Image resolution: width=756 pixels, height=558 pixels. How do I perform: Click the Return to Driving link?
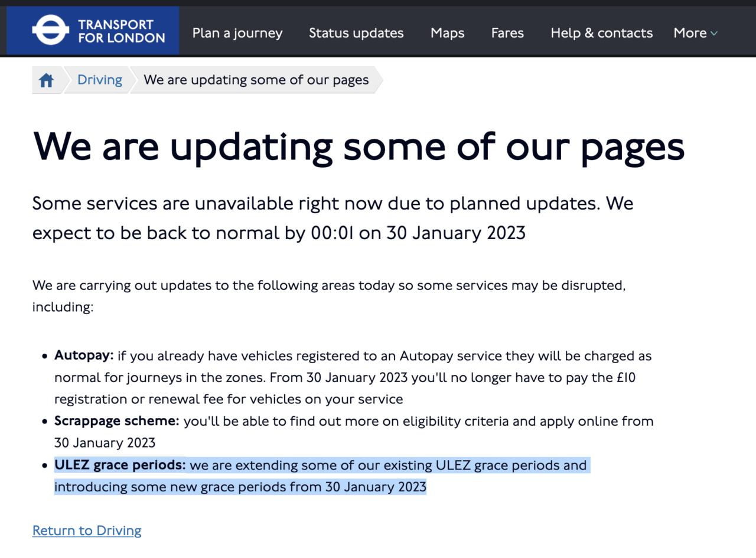coord(86,530)
